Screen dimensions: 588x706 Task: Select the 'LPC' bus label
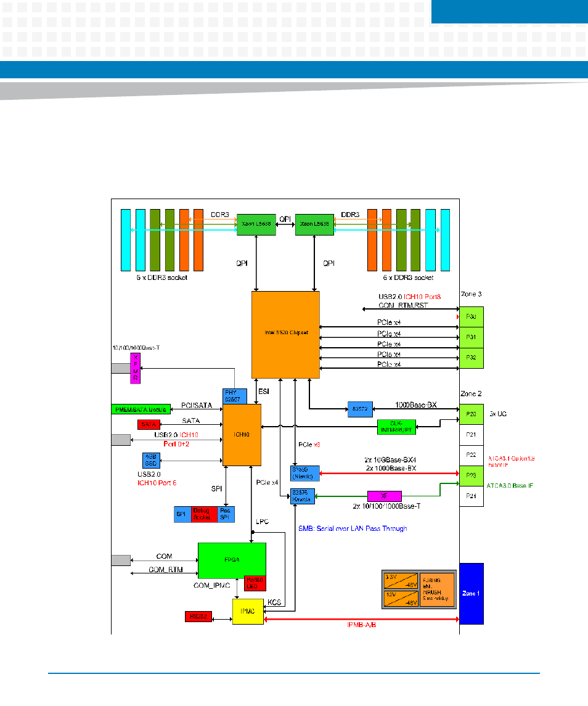(x=263, y=522)
